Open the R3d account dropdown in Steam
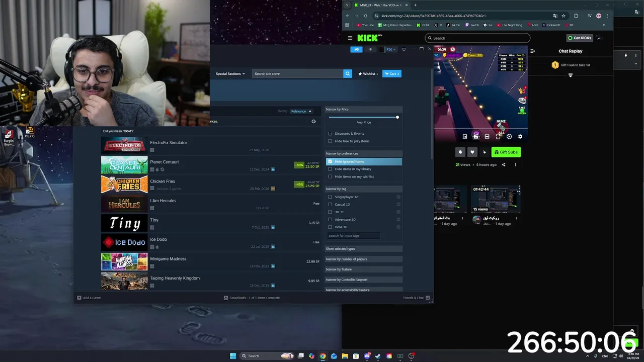This screenshot has height=362, width=644. coord(389,49)
